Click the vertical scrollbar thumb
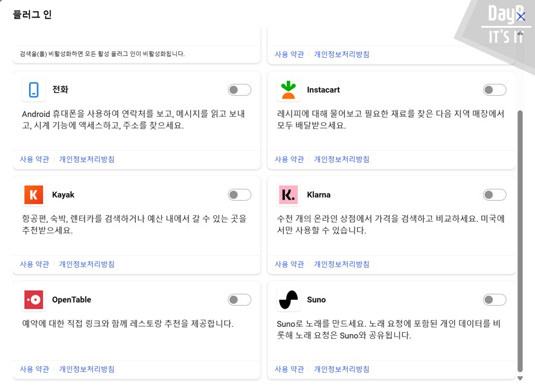 click(520, 241)
